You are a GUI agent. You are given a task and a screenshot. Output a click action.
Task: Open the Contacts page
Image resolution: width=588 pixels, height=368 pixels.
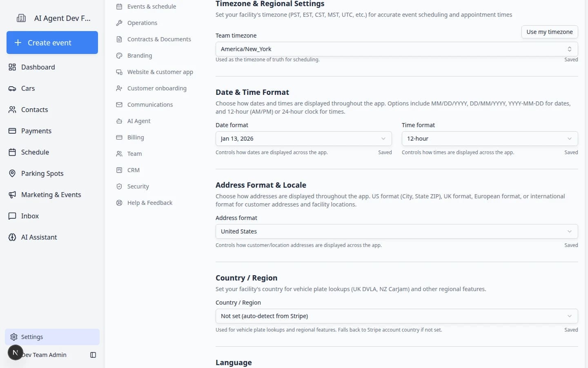click(52, 110)
